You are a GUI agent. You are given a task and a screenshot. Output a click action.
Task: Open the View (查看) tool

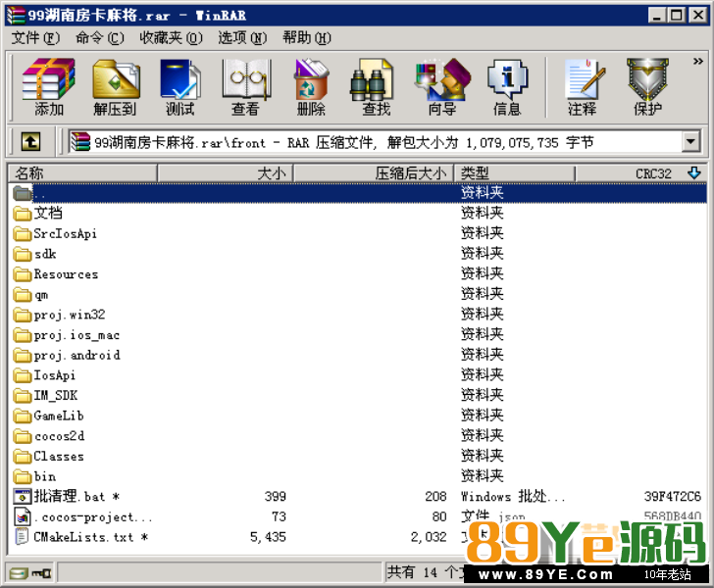click(x=246, y=86)
